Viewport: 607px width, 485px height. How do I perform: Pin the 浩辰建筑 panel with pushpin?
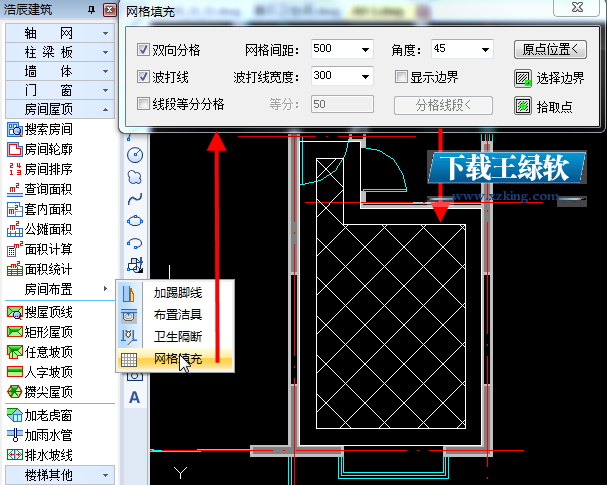click(x=91, y=10)
